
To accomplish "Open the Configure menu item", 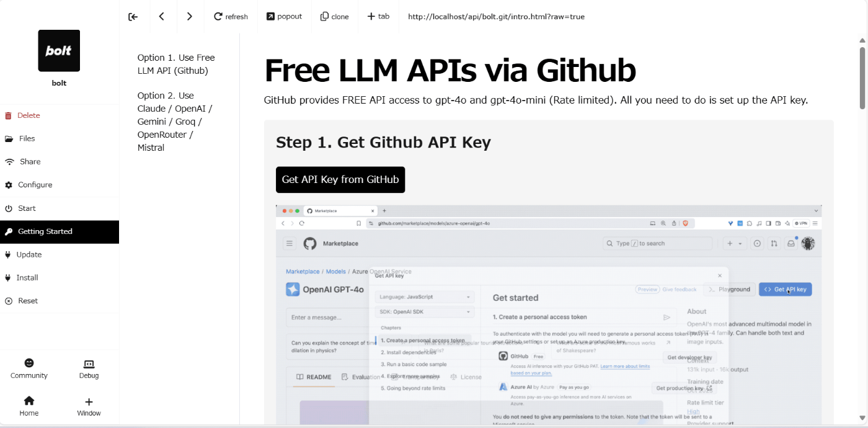I will pyautogui.click(x=60, y=185).
